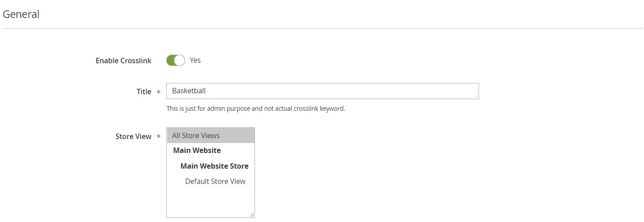Click the 'Yes' label beside the toggle
Viewport: 644px width, 222px height.
[195, 60]
